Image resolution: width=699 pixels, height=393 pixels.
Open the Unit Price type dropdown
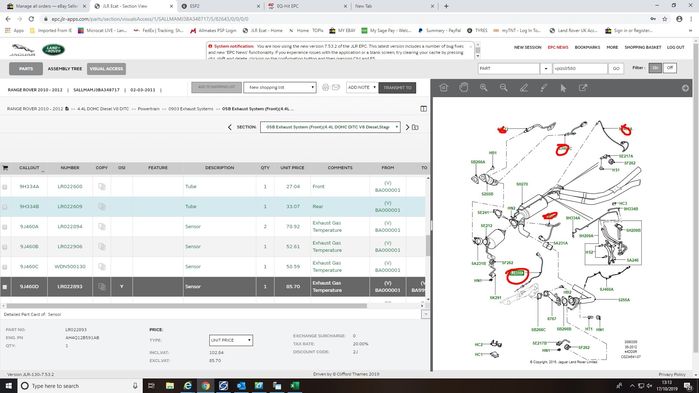231,340
